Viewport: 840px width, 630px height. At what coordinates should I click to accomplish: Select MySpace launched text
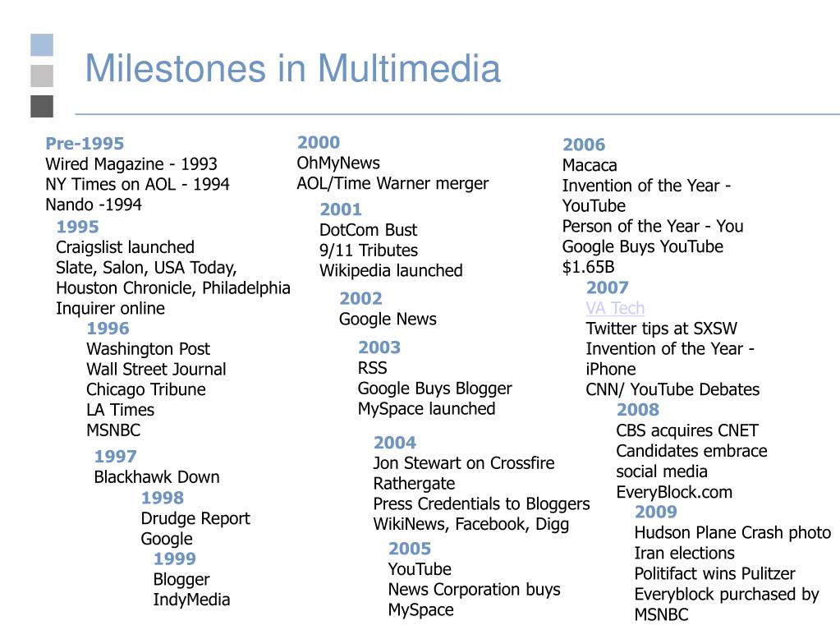point(426,409)
